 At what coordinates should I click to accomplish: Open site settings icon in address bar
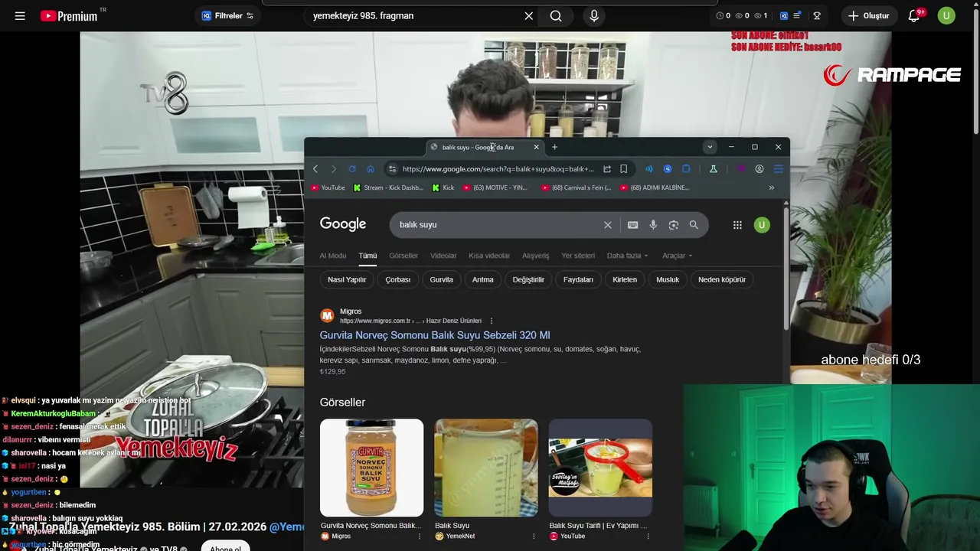point(392,169)
